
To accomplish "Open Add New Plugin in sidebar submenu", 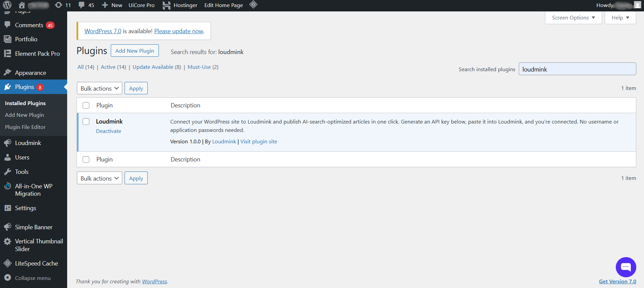I will tap(25, 115).
